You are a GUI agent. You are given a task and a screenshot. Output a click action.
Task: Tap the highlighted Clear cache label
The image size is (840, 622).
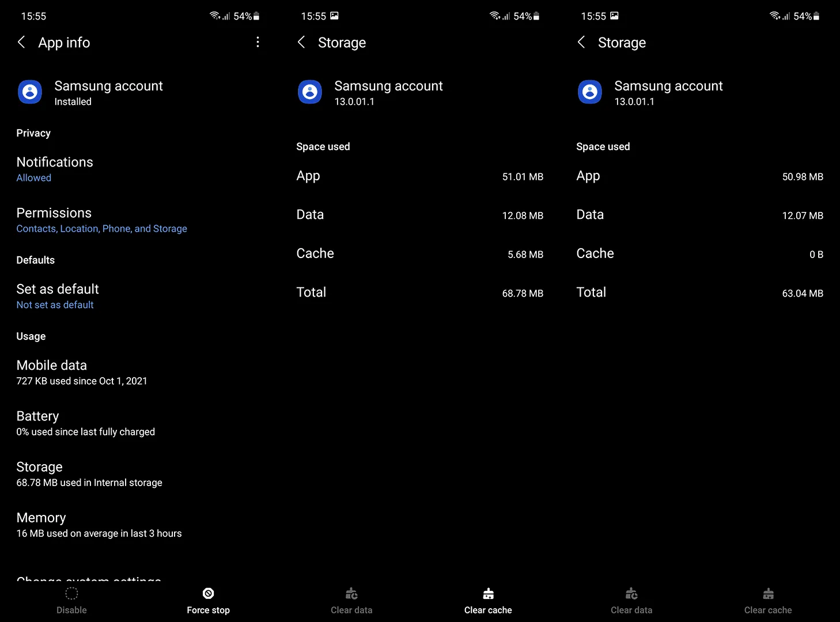(x=489, y=610)
